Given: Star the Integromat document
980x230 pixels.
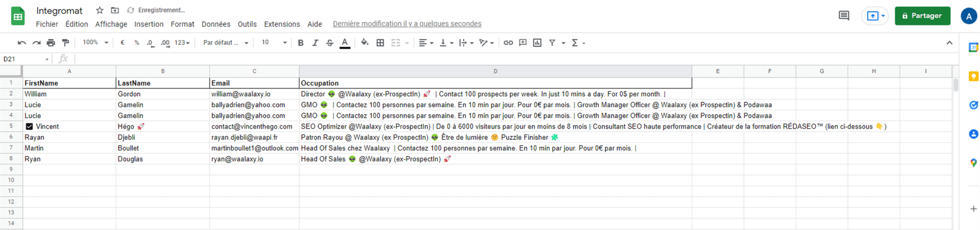Looking at the screenshot, I should click(100, 10).
